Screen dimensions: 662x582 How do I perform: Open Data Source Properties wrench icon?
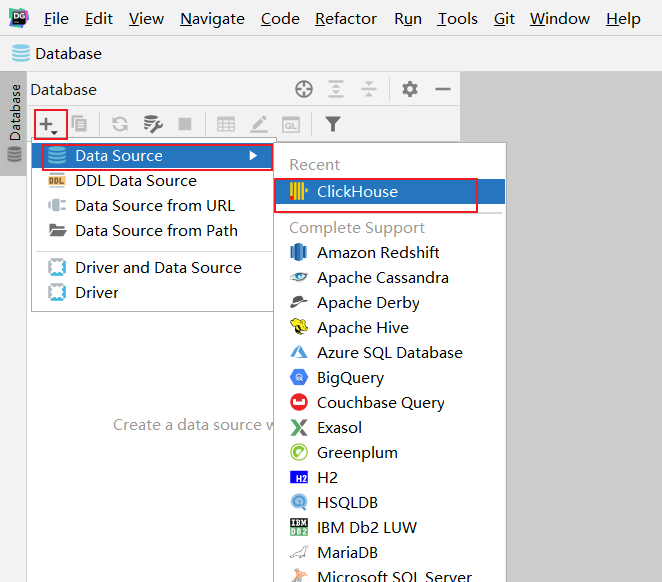coord(153,124)
